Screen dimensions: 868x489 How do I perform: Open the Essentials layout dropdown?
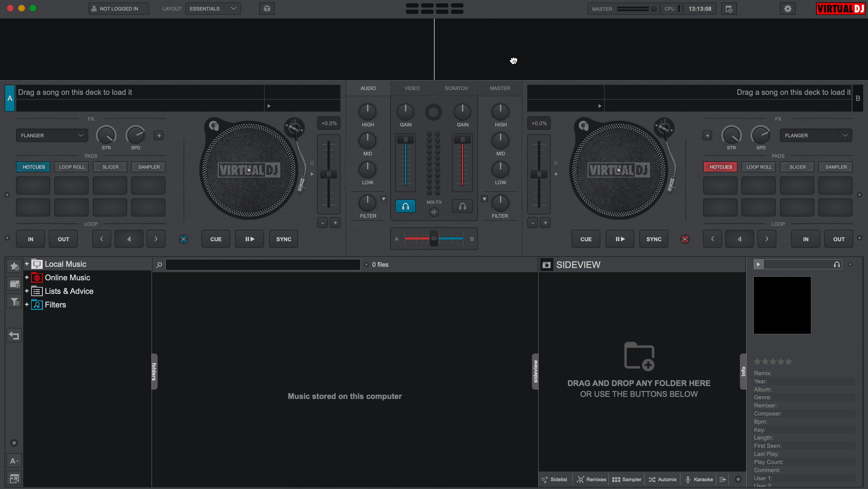pos(213,9)
